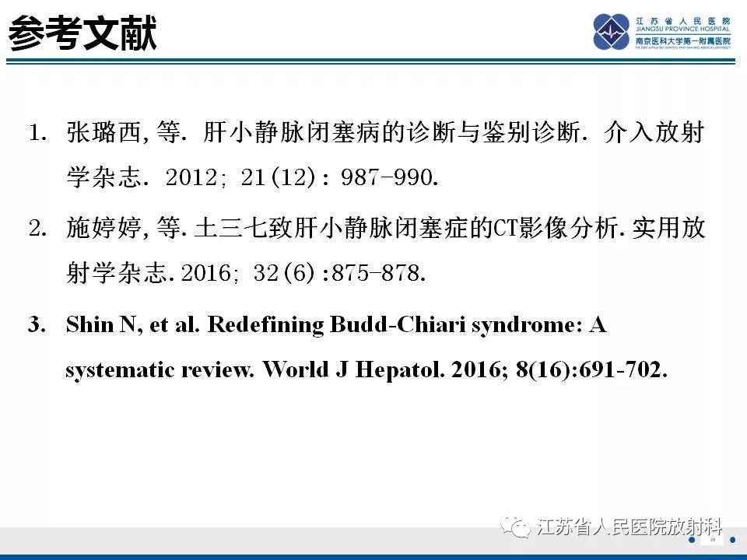
Task: Click the text 2016; 32(6):875-878
Action: (303, 273)
